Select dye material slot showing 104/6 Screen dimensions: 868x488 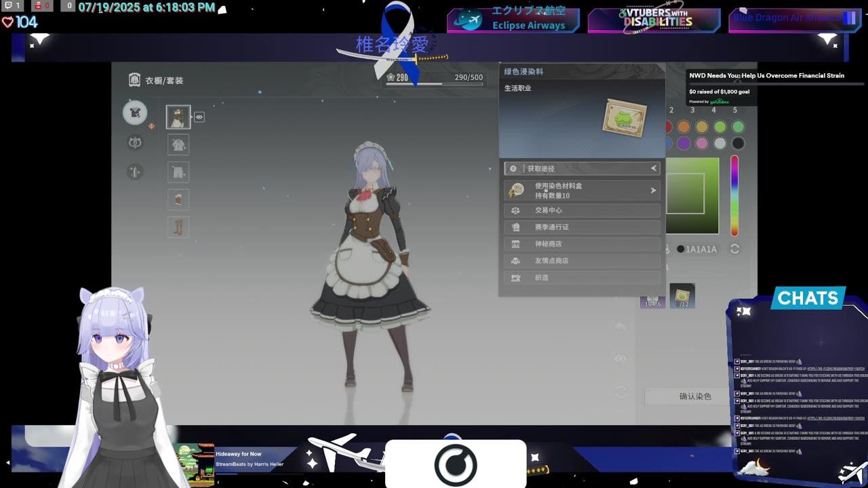(652, 302)
